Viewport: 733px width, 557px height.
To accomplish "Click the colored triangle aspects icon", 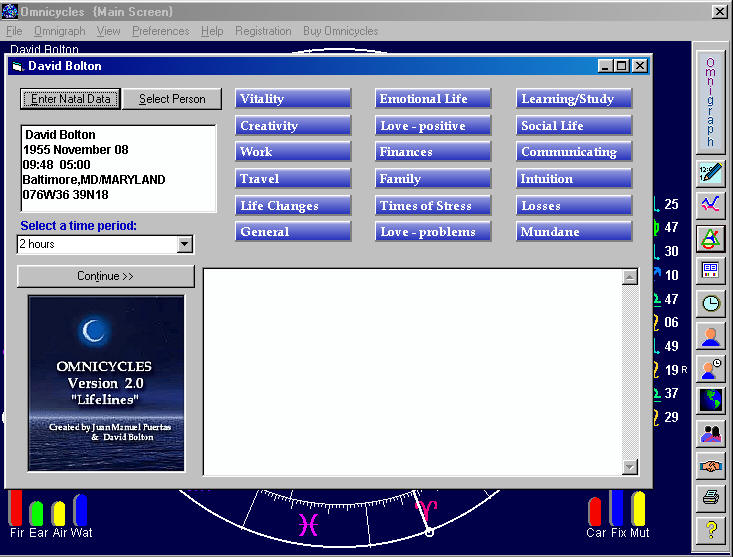I will point(711,238).
